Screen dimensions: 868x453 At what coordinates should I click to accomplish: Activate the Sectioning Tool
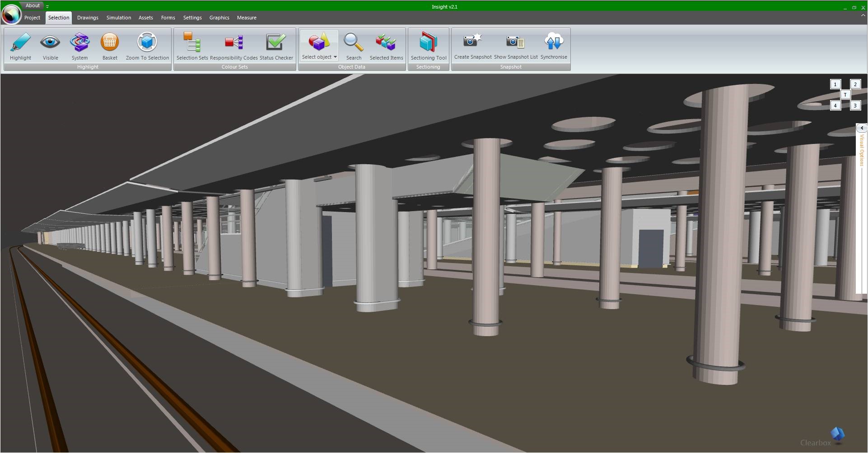pyautogui.click(x=428, y=46)
